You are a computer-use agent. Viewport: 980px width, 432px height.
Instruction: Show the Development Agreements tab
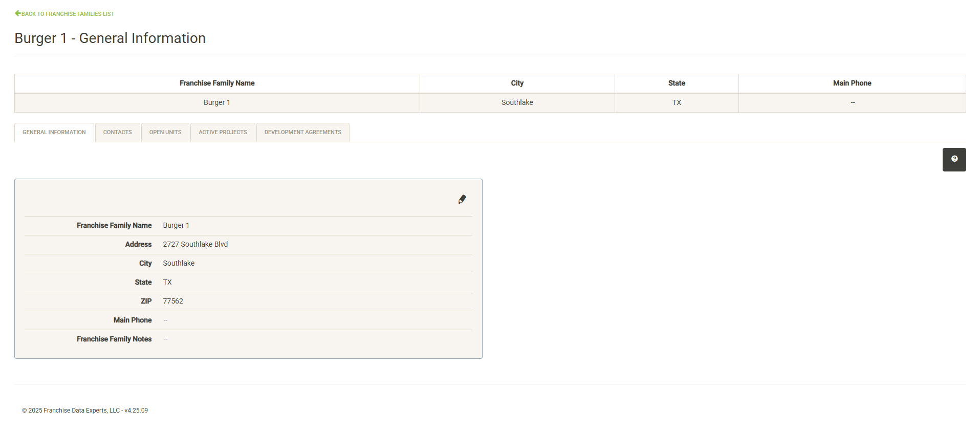coord(302,133)
